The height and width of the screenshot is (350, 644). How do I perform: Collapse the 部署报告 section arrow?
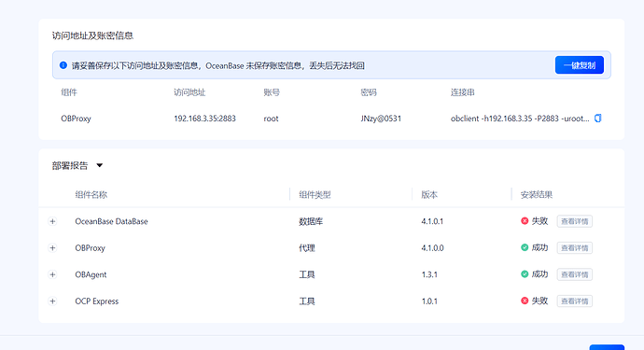99,165
